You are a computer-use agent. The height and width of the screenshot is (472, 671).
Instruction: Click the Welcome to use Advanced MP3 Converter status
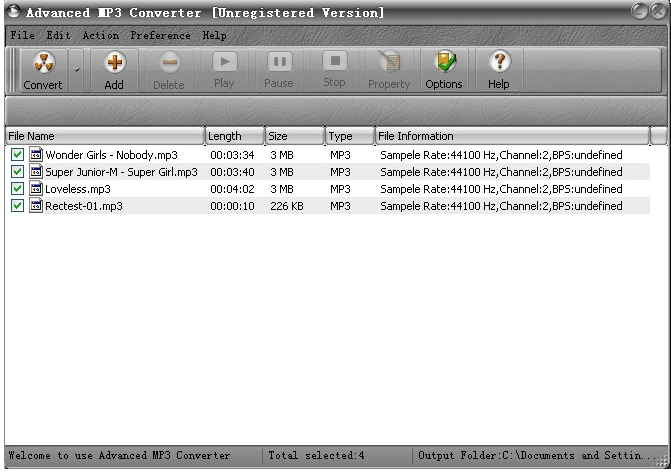click(119, 455)
